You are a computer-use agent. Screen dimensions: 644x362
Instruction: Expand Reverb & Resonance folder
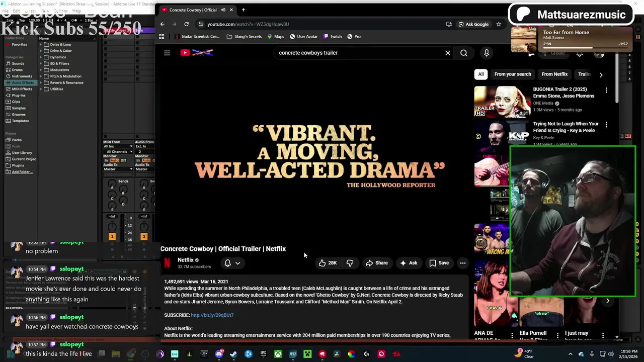(40, 82)
